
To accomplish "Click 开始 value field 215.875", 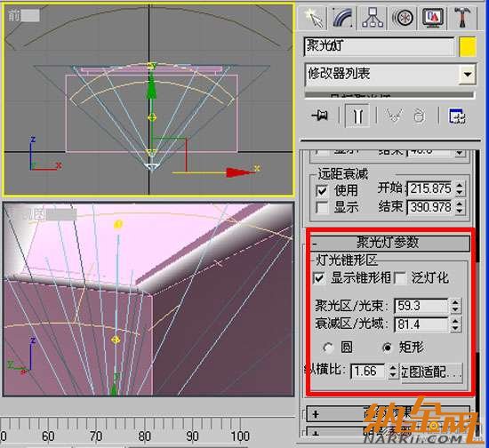I will coord(430,188).
